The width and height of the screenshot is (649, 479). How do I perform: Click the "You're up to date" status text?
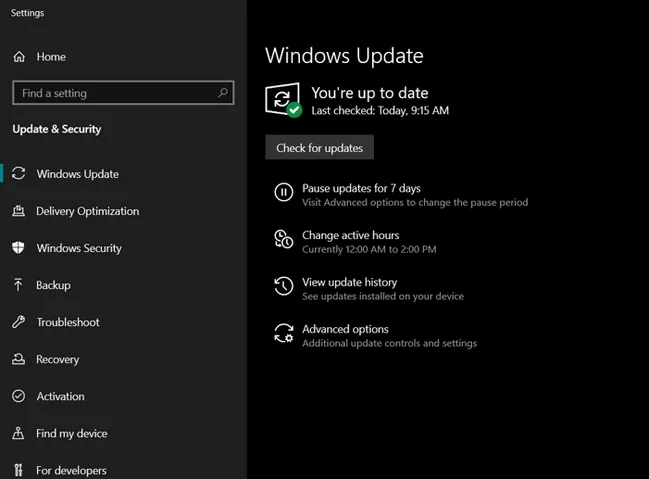coord(370,93)
